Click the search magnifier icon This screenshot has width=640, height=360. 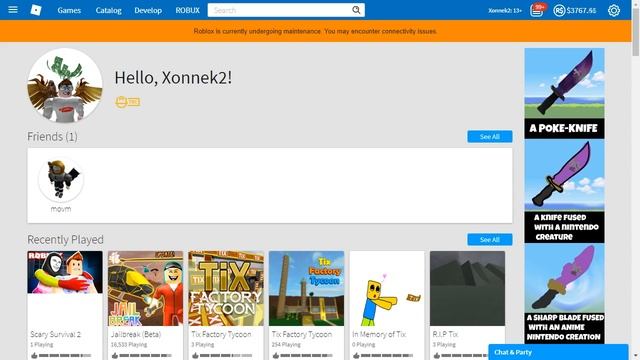pos(356,10)
